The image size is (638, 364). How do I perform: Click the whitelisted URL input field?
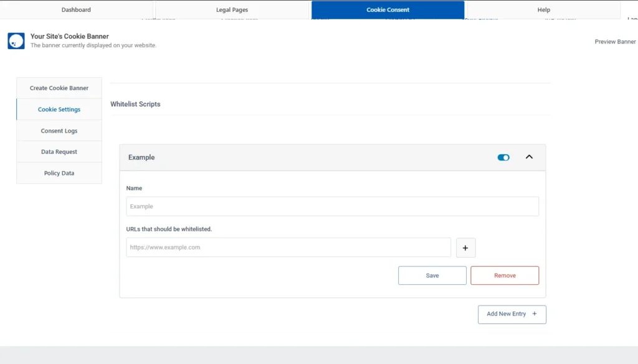(x=288, y=248)
